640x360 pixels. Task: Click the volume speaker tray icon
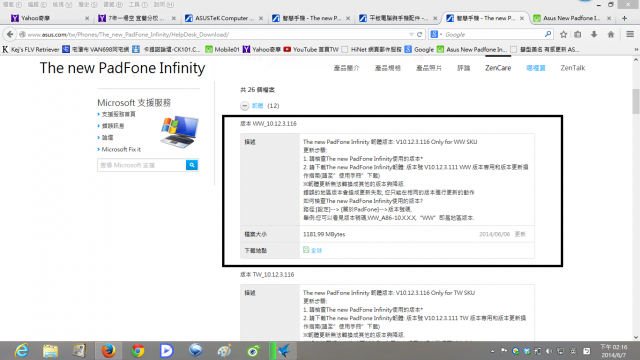549,351
